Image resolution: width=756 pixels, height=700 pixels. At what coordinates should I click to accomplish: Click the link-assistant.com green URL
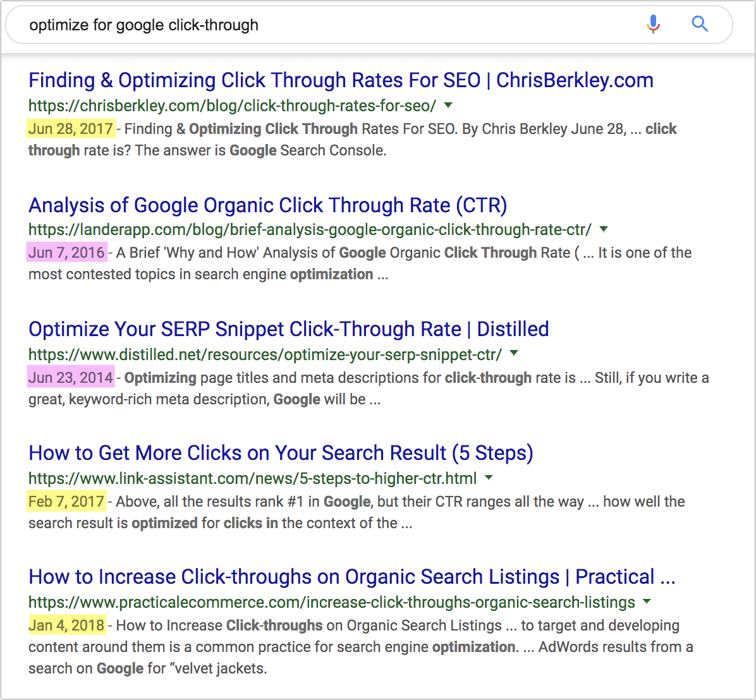tap(252, 478)
